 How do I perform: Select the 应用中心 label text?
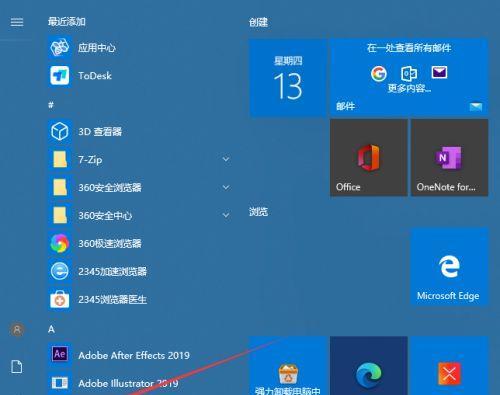97,48
